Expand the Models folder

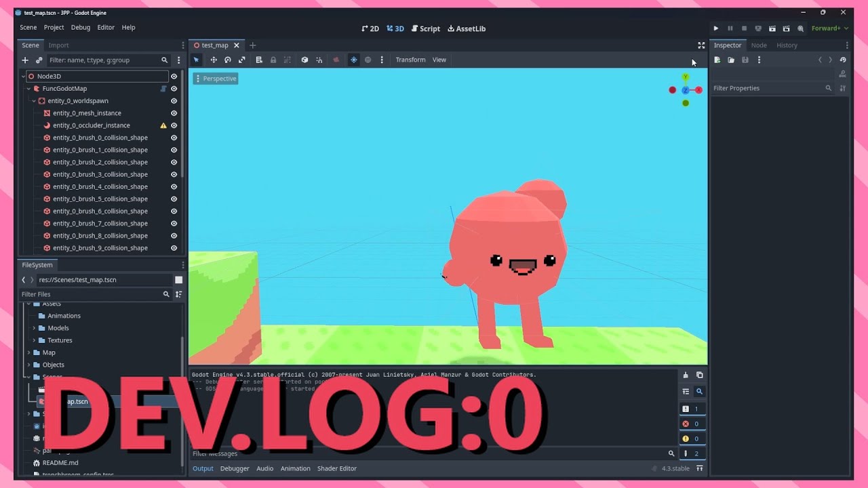[x=34, y=328]
